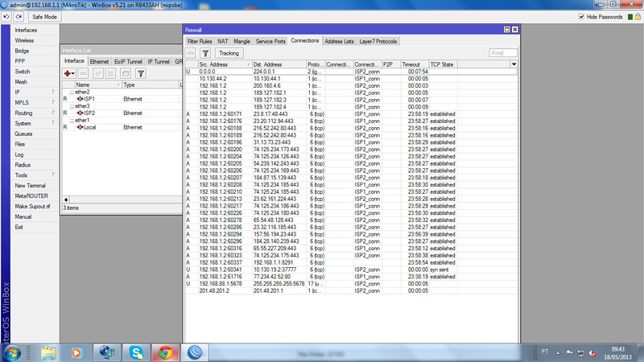Open the Wireless menu
644x362 pixels.
(x=24, y=41)
